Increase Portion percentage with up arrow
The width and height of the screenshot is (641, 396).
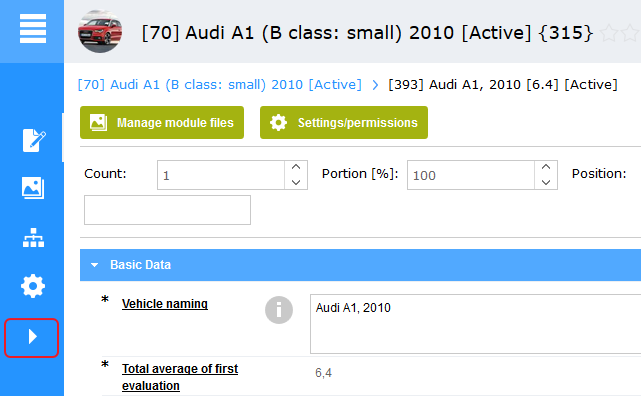pyautogui.click(x=546, y=167)
